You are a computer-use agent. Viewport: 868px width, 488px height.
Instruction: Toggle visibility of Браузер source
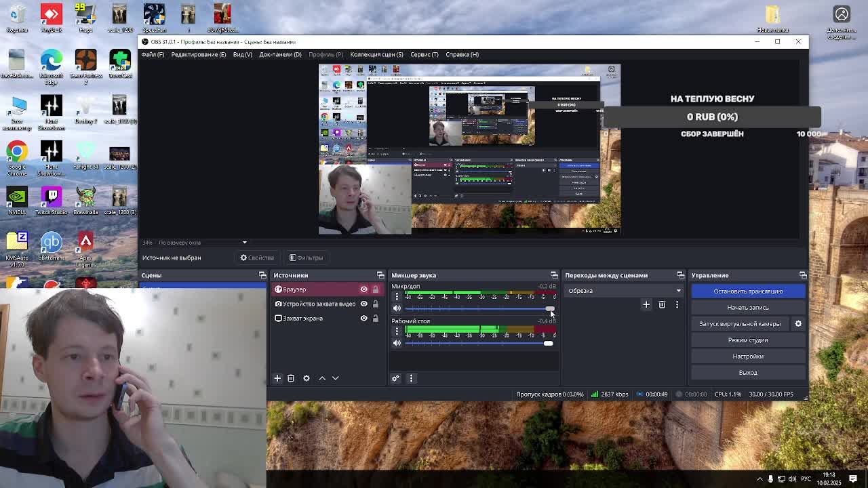363,289
